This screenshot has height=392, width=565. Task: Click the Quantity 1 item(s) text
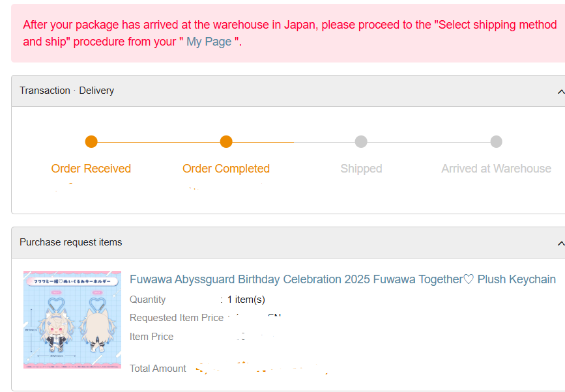pos(246,300)
